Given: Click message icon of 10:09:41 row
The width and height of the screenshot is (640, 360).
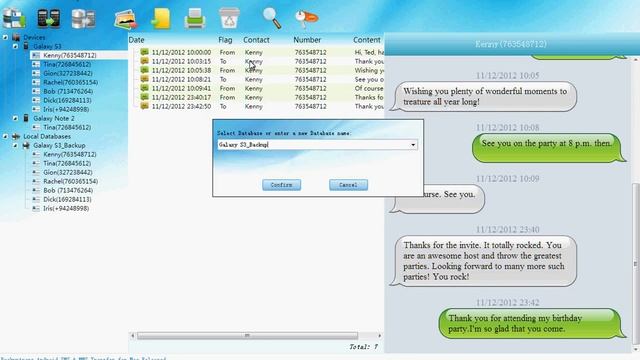Looking at the screenshot, I should (x=144, y=88).
